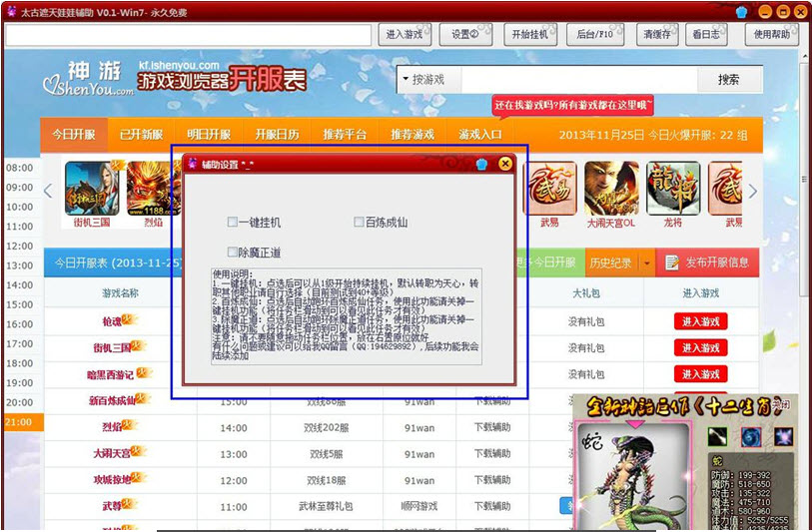Select the 12:00 time slot in sidebar
The height and width of the screenshot is (532, 812).
click(x=20, y=246)
